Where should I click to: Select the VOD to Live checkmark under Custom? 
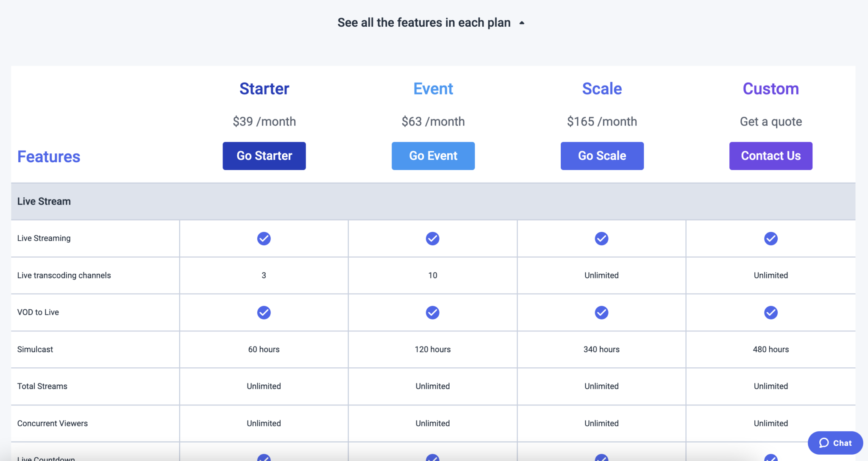tap(770, 312)
